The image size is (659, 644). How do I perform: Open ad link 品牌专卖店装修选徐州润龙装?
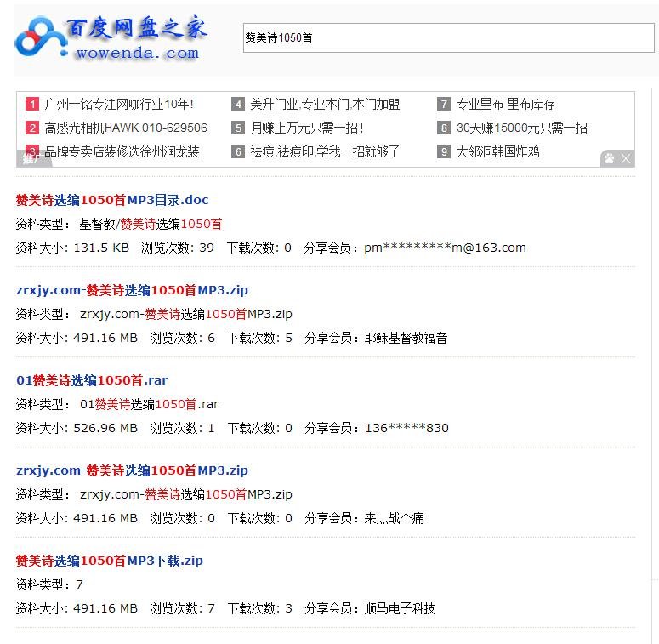pos(122,151)
